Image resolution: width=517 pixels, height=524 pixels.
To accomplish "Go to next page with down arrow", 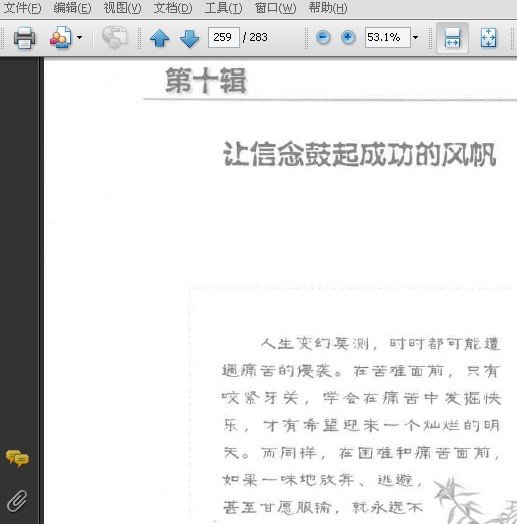I will coord(189,38).
